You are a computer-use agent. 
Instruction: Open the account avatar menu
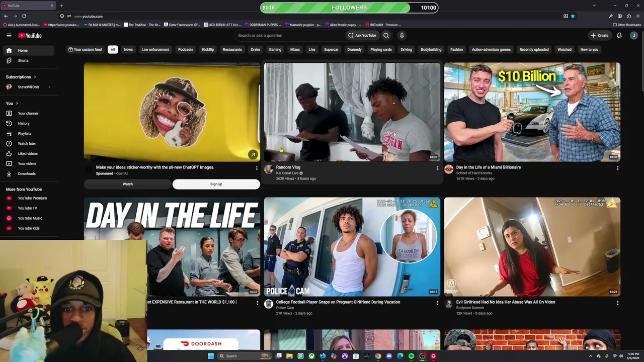[x=634, y=36]
